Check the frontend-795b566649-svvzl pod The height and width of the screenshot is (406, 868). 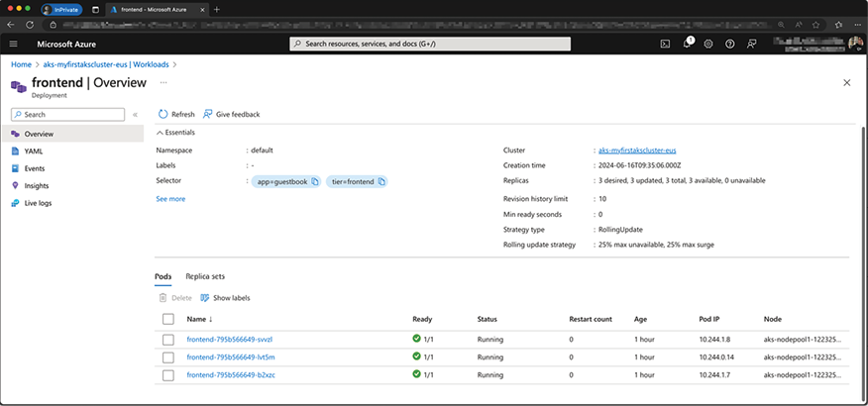coord(168,340)
